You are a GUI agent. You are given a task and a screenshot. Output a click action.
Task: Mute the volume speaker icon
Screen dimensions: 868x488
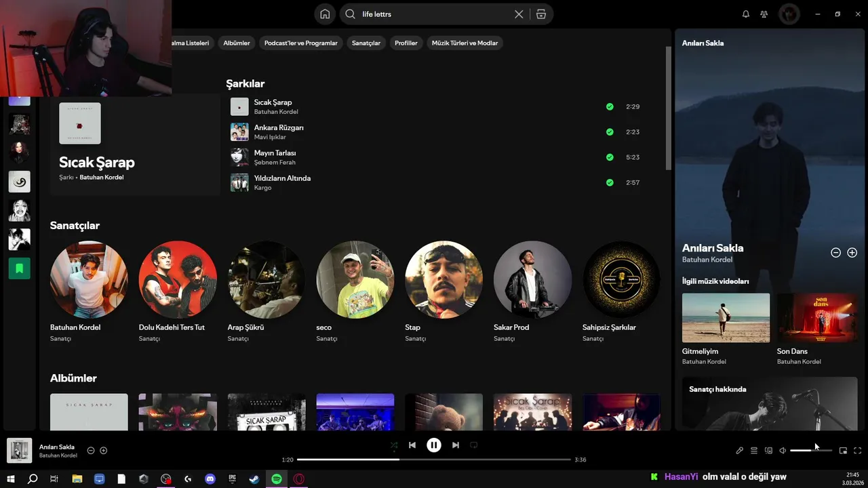tap(783, 451)
